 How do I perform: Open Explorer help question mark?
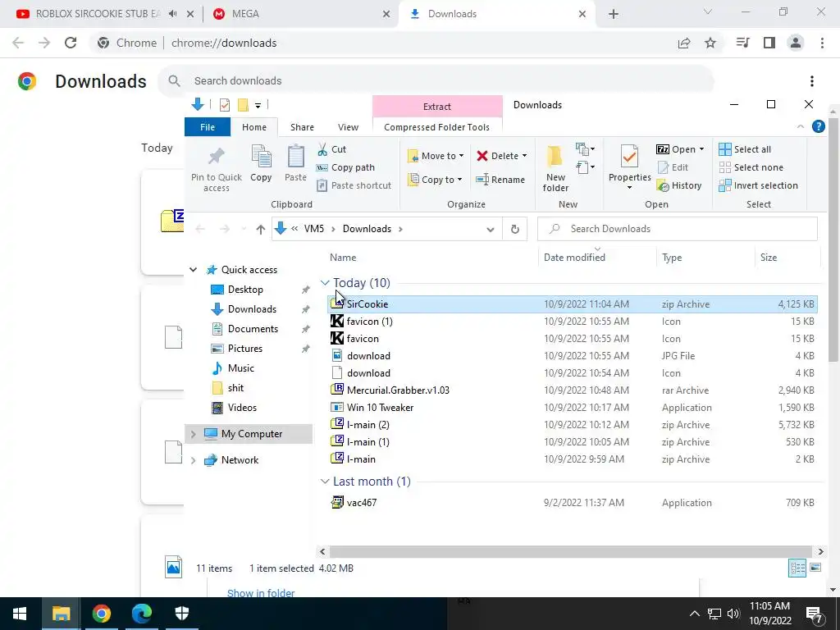tap(818, 127)
